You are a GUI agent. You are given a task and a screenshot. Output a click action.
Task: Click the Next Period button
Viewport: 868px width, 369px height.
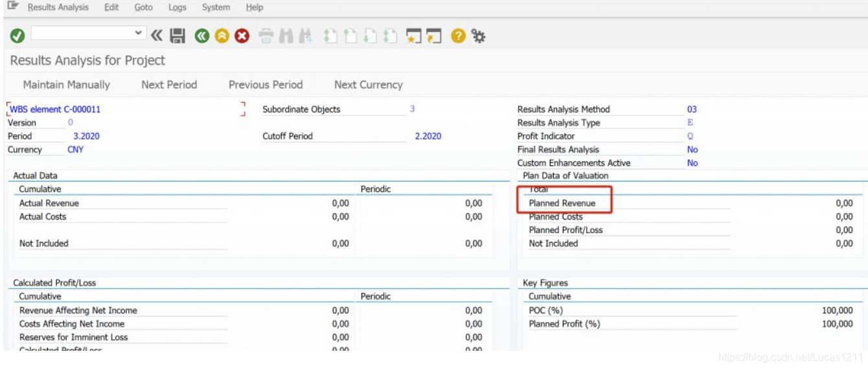tap(169, 84)
